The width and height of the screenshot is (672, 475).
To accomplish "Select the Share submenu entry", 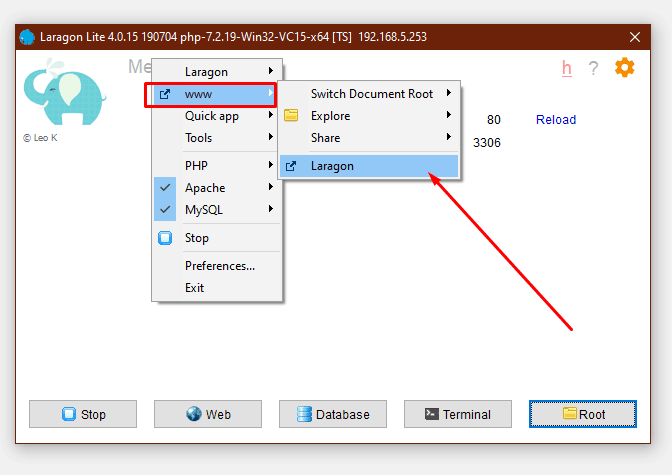I will [x=369, y=138].
